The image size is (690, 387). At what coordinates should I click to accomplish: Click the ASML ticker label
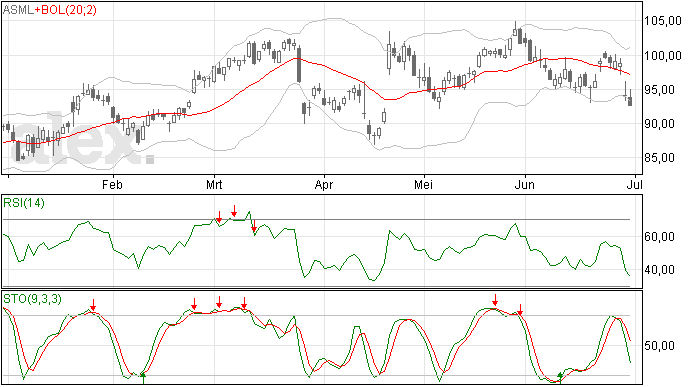[x=18, y=10]
